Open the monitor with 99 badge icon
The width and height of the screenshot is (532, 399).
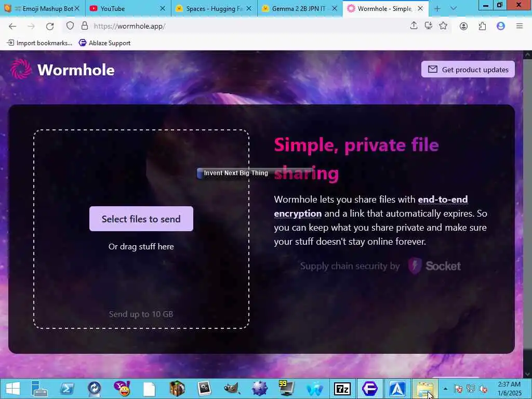pyautogui.click(x=287, y=389)
